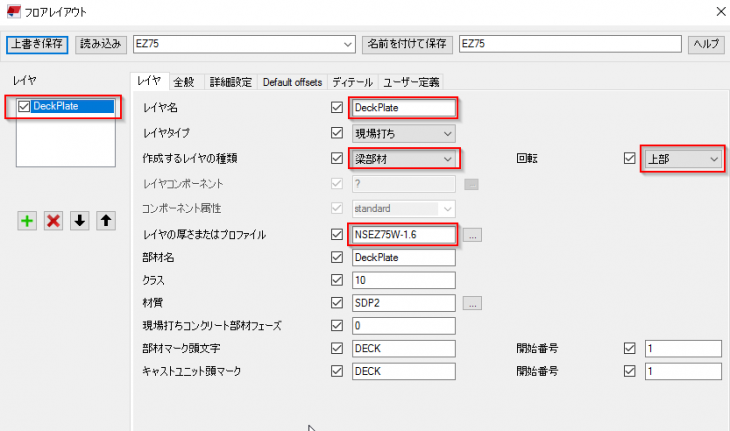Toggle the 部材名 checkbox
Screen dimensions: 730x431
coord(337,257)
